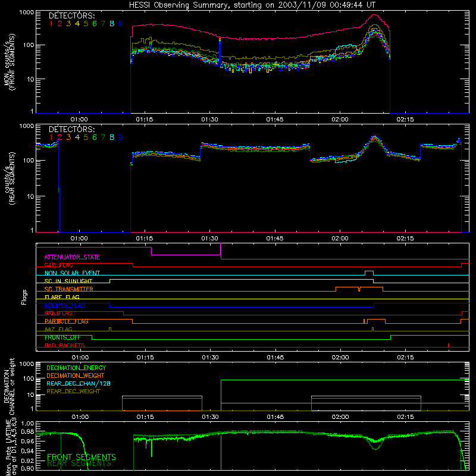Click the HESSI Observing Summary title text

[252, 5]
